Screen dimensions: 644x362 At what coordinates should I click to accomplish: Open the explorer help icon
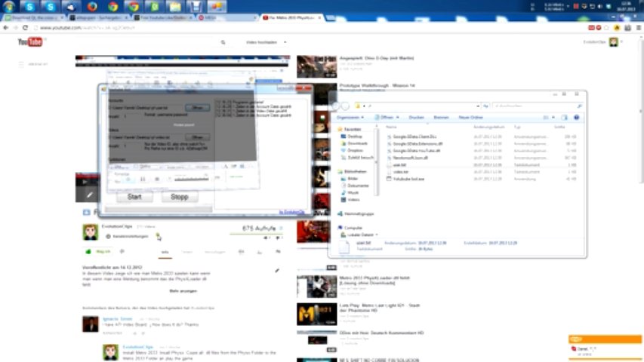pos(577,118)
